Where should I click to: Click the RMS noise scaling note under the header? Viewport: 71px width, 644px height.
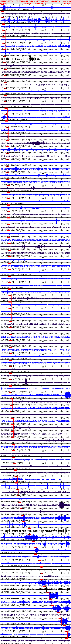35,3
